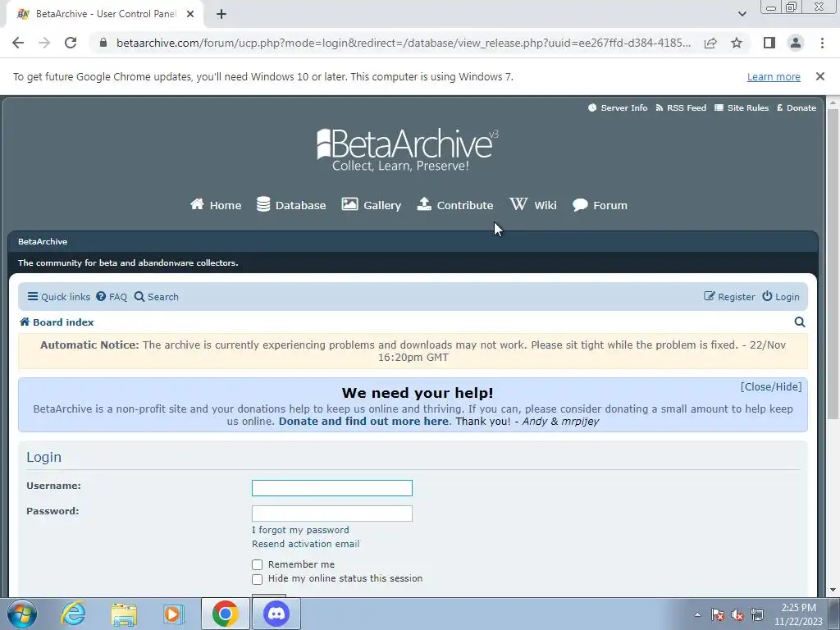Bookmark this page with the star icon
840x630 pixels.
click(737, 43)
